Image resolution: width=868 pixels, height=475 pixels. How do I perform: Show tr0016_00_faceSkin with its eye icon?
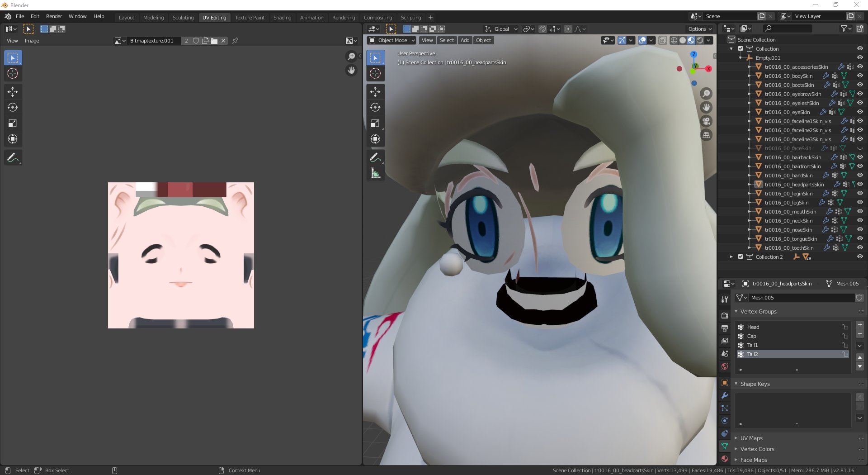pos(860,148)
